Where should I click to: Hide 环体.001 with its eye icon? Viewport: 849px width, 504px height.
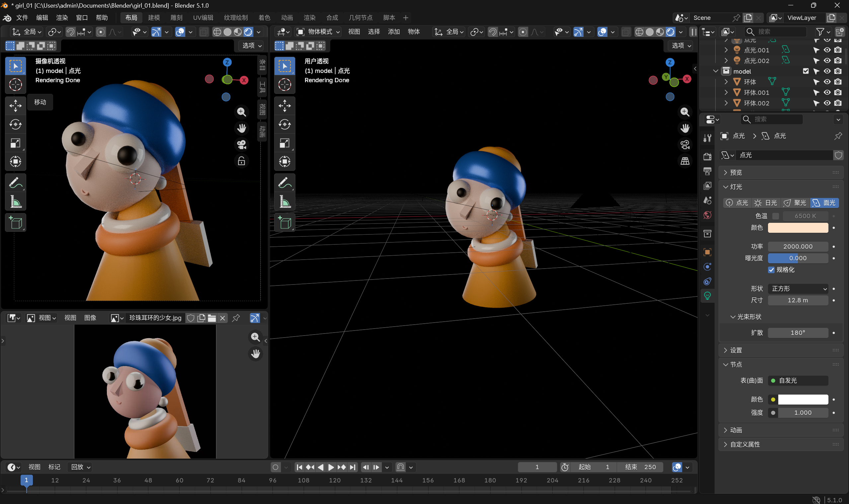point(827,93)
